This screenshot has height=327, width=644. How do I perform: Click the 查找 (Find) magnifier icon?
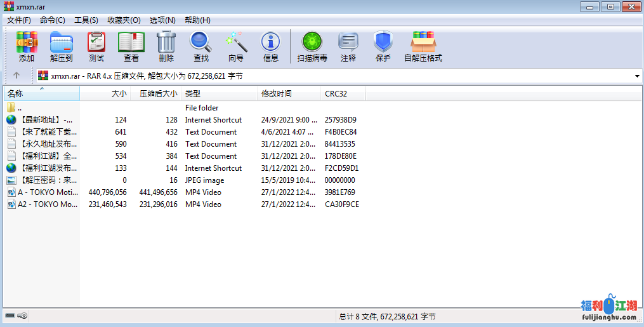[201, 43]
